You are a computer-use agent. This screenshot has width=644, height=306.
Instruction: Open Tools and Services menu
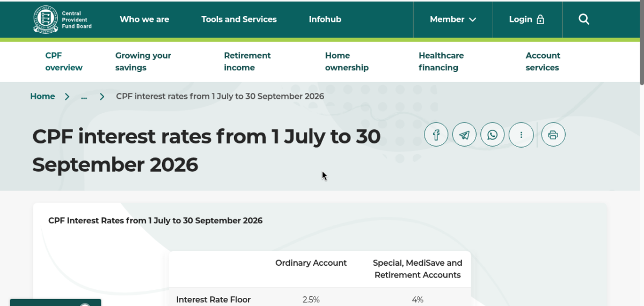click(x=239, y=19)
